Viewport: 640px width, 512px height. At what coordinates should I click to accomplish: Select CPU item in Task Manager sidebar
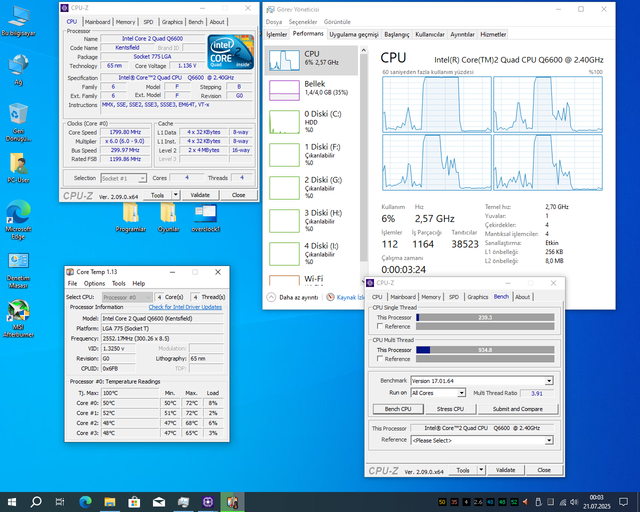pos(312,60)
